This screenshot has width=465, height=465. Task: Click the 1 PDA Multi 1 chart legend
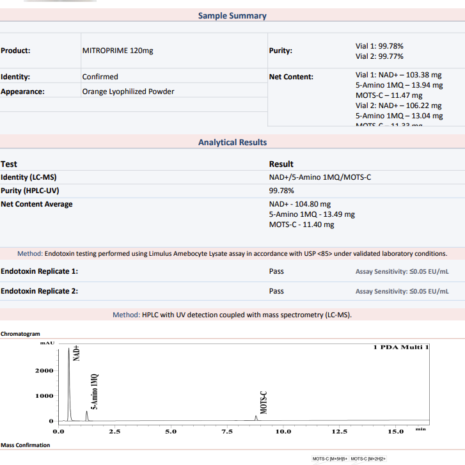[401, 347]
